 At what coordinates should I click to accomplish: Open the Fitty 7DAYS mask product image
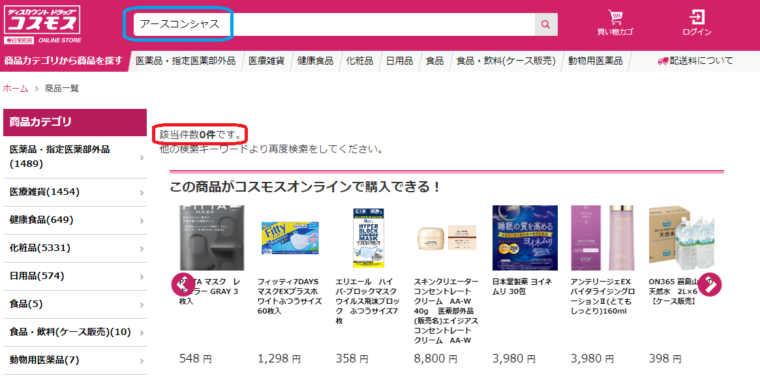(290, 238)
